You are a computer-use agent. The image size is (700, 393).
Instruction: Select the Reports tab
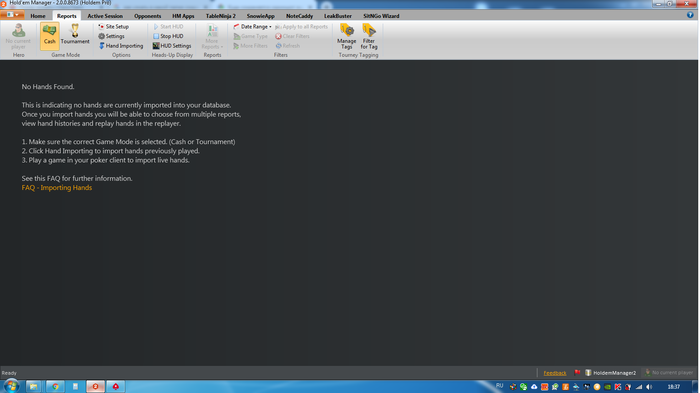pos(67,16)
